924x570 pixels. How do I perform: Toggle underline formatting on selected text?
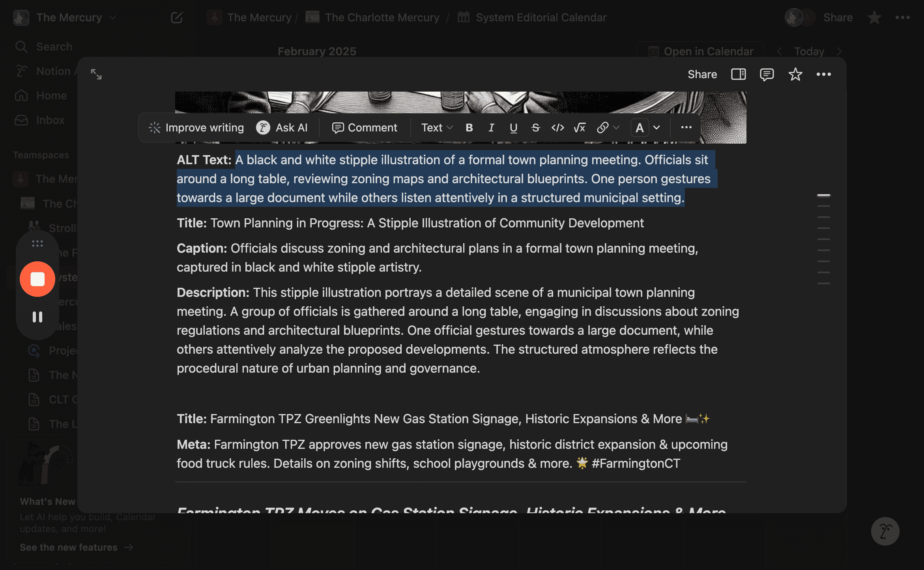click(513, 127)
